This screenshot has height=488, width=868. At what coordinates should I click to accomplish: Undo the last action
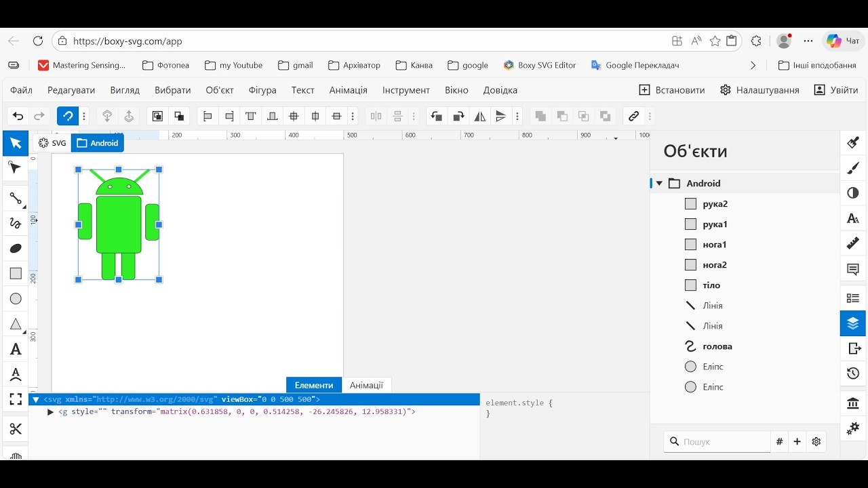[18, 117]
